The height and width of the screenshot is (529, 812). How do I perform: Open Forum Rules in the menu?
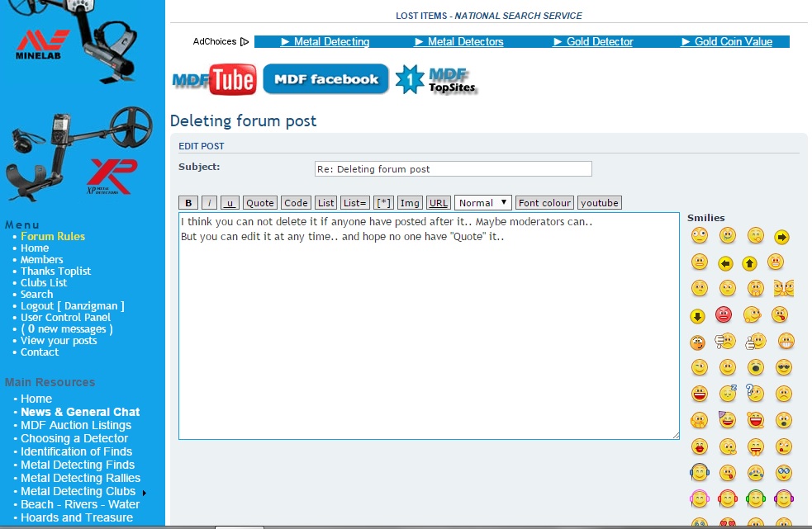point(53,236)
